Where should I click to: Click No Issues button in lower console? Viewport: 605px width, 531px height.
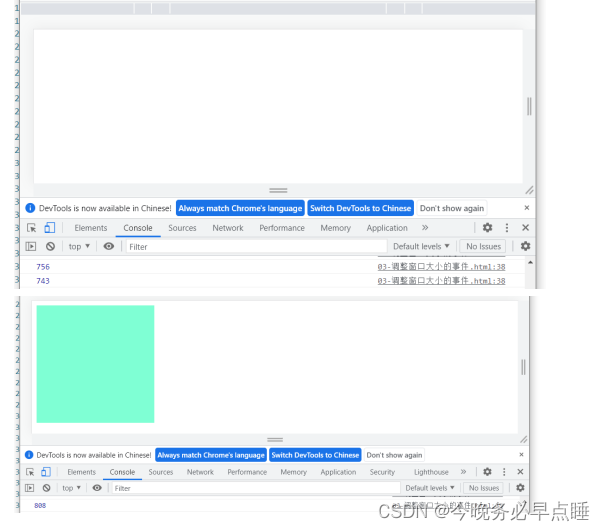(483, 488)
